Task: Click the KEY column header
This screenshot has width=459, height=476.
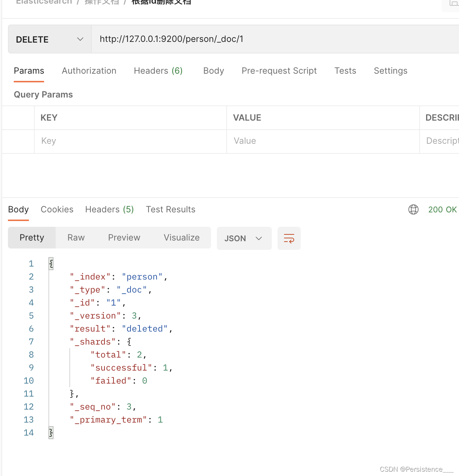Action: (49, 118)
